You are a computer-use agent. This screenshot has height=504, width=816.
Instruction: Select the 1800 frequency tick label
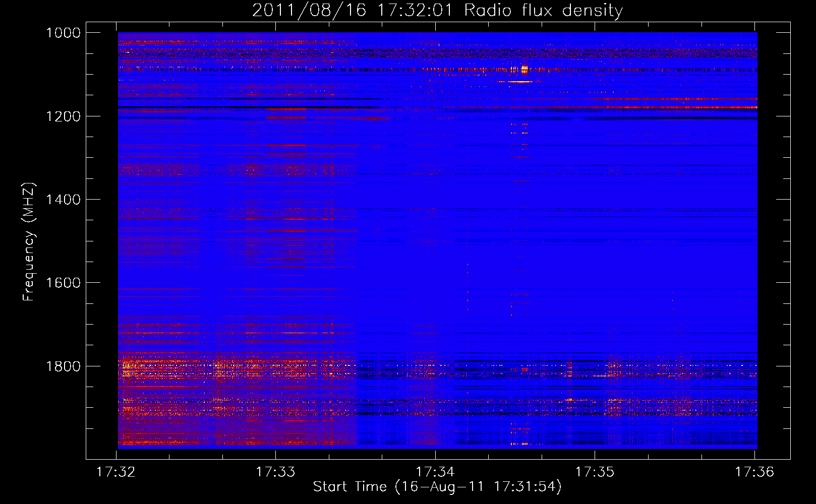tap(63, 366)
